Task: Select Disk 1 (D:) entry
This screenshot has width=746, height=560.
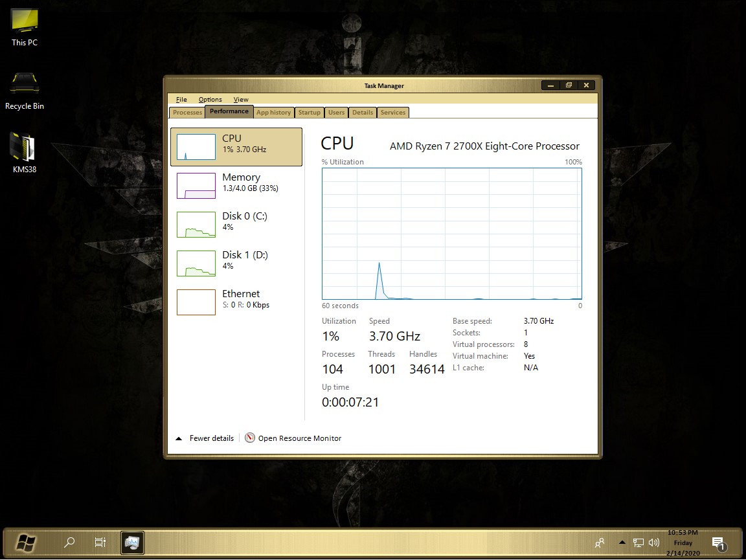Action: [x=236, y=263]
